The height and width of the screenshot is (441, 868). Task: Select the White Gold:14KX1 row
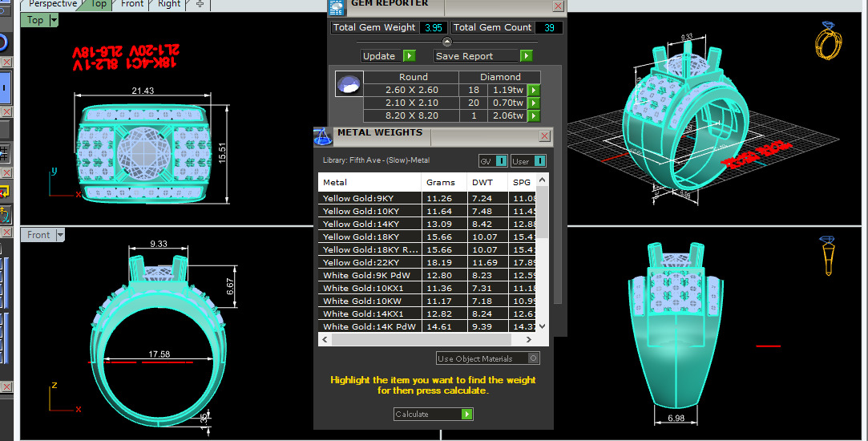[427, 314]
